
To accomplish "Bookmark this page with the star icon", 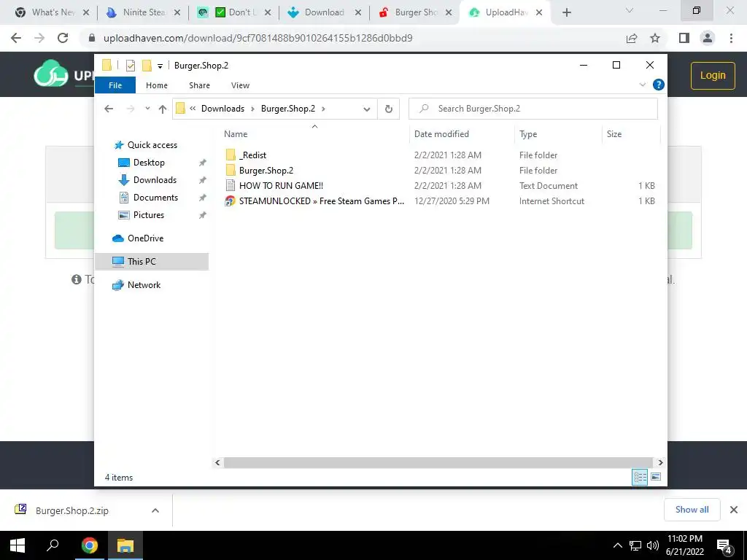I will (655, 38).
